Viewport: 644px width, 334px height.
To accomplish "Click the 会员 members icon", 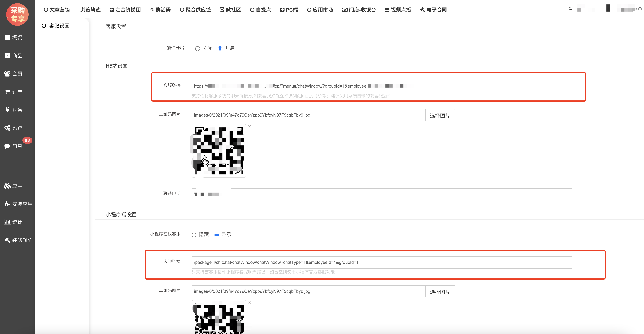I will click(7, 74).
